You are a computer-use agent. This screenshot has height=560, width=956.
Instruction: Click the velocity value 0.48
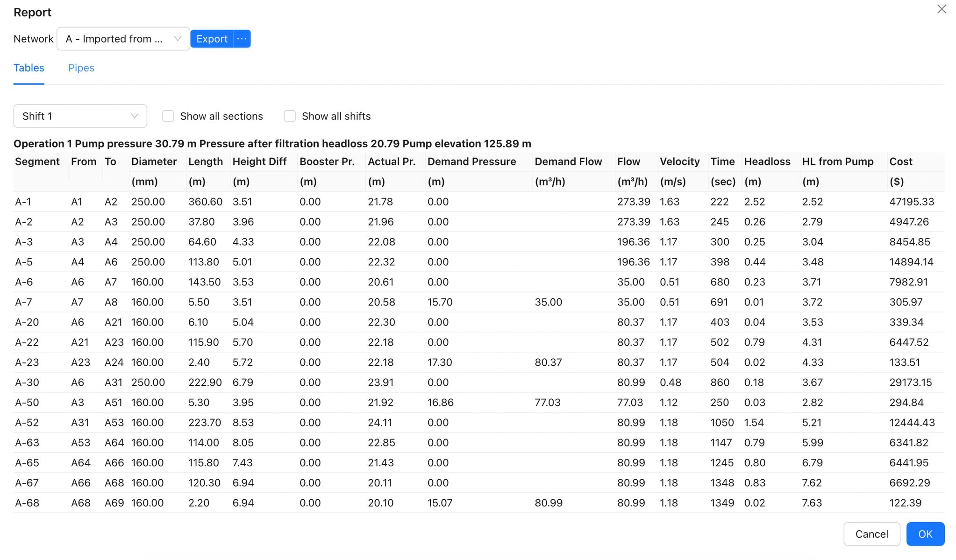coord(671,383)
